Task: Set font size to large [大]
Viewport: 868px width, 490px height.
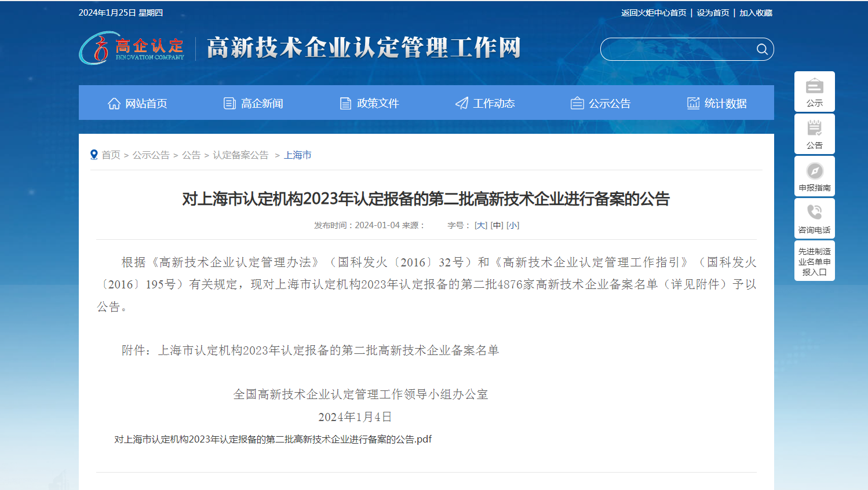Action: pos(481,225)
